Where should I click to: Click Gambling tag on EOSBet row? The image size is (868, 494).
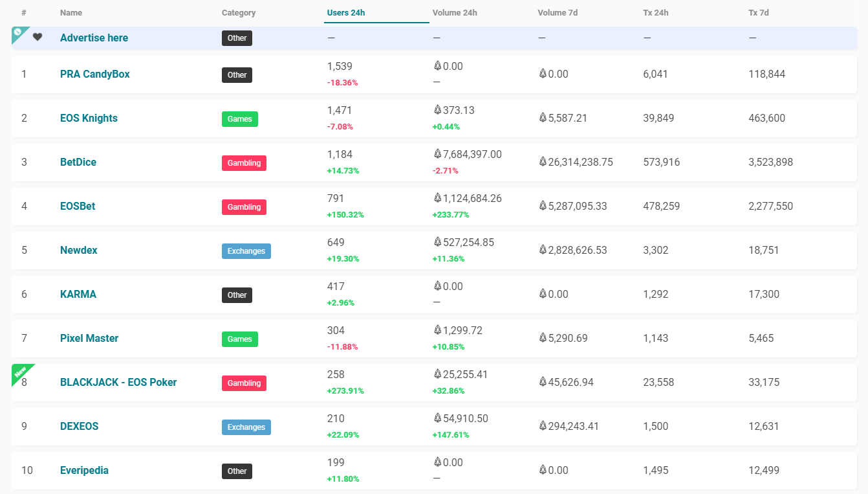(244, 207)
